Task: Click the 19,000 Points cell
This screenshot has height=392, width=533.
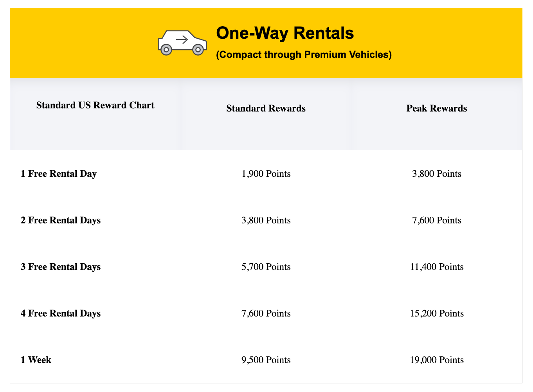Action: (437, 360)
